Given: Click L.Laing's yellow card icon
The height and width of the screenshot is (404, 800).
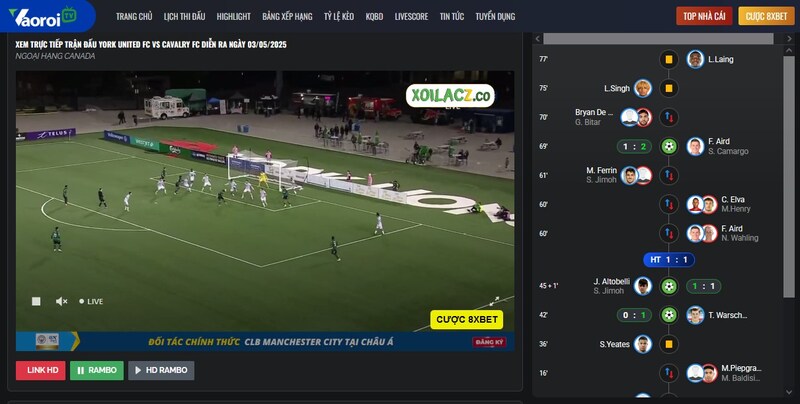Looking at the screenshot, I should coord(669,59).
